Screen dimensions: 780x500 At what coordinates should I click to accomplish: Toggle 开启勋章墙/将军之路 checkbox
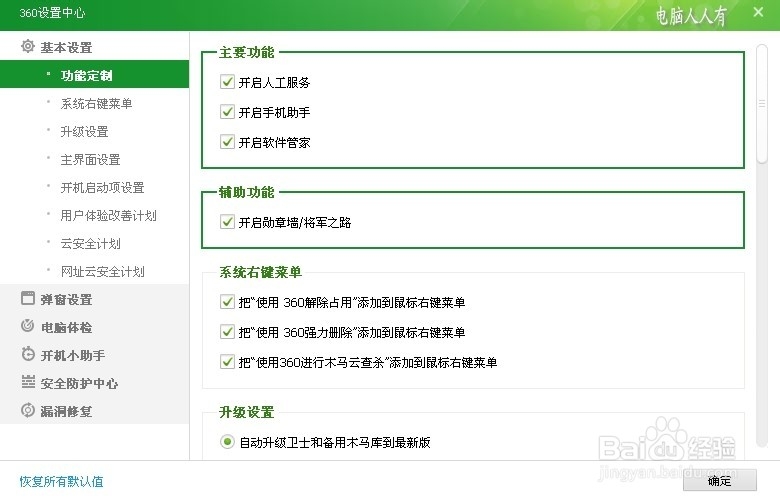tap(227, 222)
